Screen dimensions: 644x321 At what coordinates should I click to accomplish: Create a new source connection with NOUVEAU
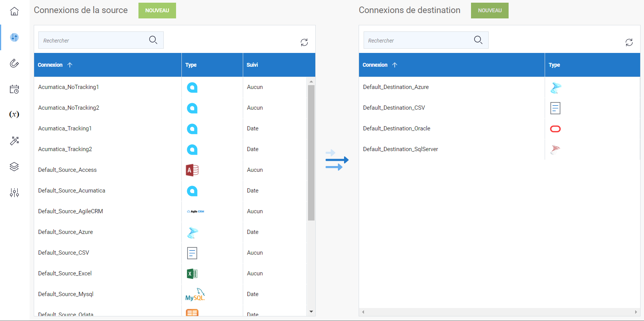[157, 10]
